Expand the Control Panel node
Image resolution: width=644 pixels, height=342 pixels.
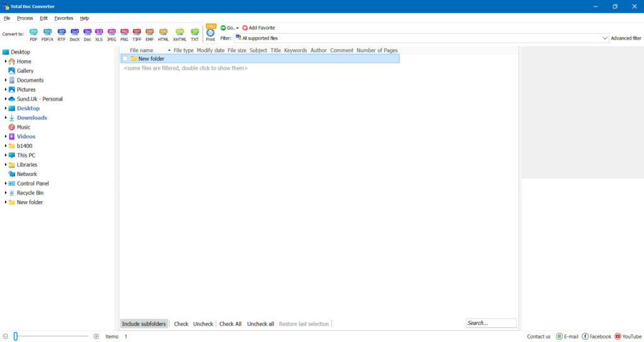point(5,184)
